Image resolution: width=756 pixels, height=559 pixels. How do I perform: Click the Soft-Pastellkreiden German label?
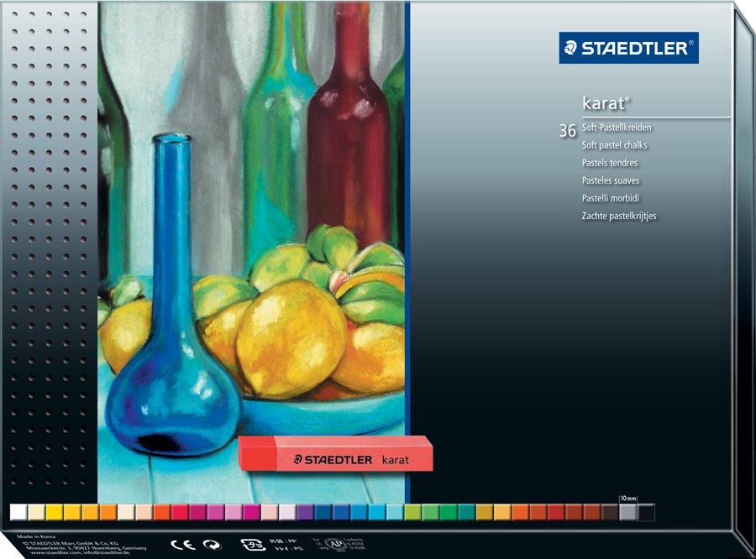pos(617,128)
